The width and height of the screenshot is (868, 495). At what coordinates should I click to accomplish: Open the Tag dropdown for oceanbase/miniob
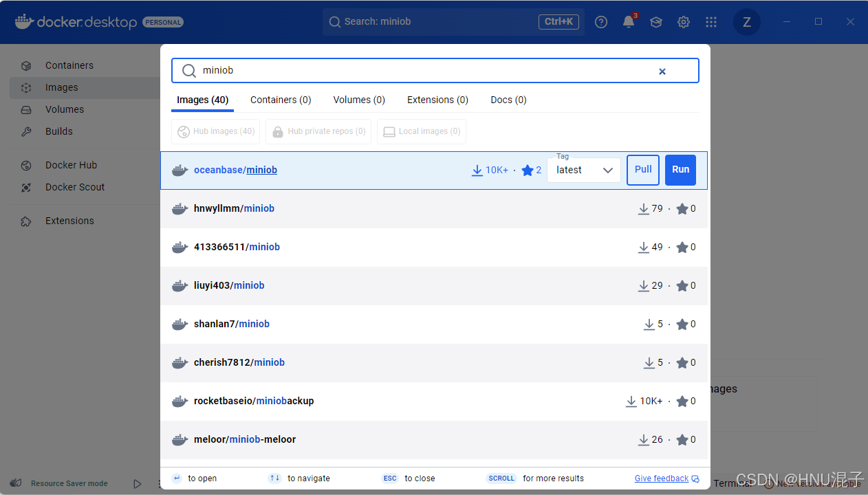pos(583,170)
